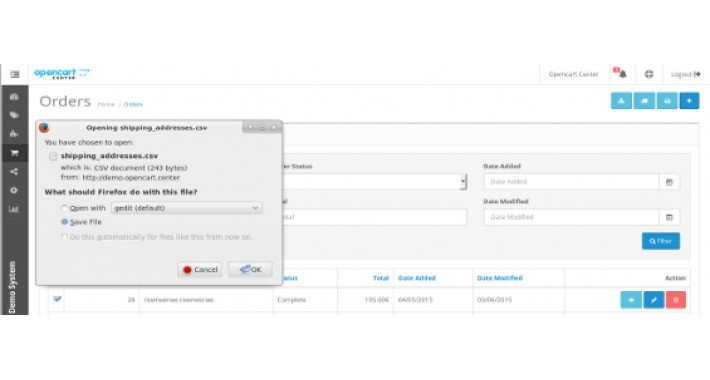Sort by Date Added column header
The width and height of the screenshot is (710, 380).
(x=417, y=278)
